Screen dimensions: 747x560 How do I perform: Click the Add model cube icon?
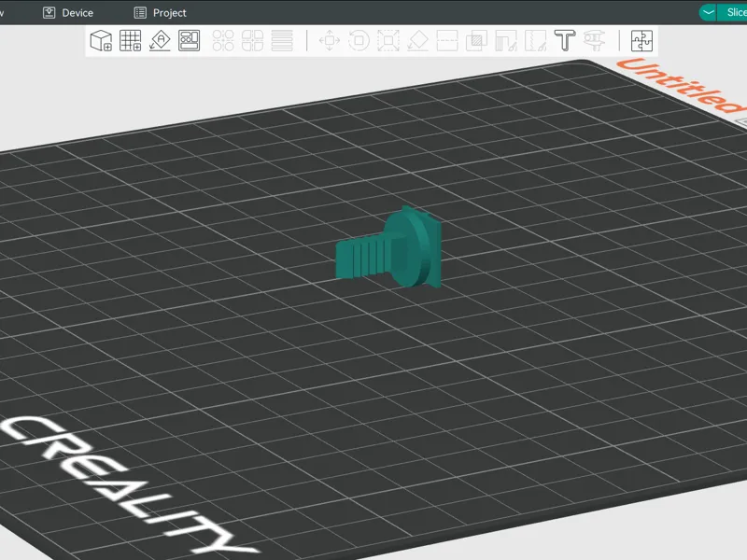(101, 40)
